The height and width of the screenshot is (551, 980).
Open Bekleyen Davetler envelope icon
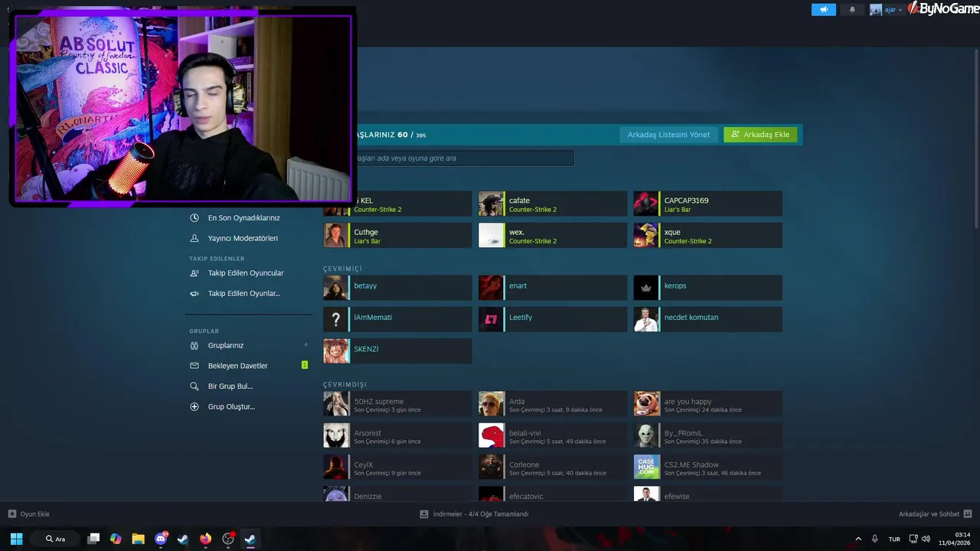pos(194,366)
